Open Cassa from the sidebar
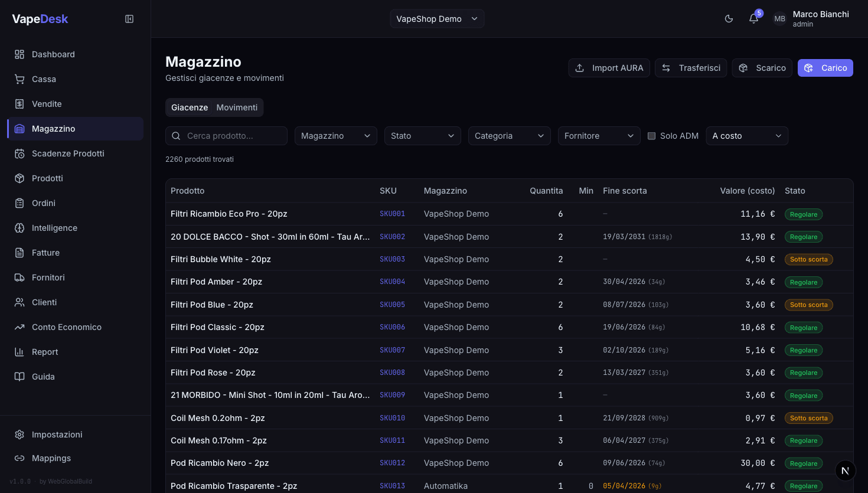 point(44,79)
